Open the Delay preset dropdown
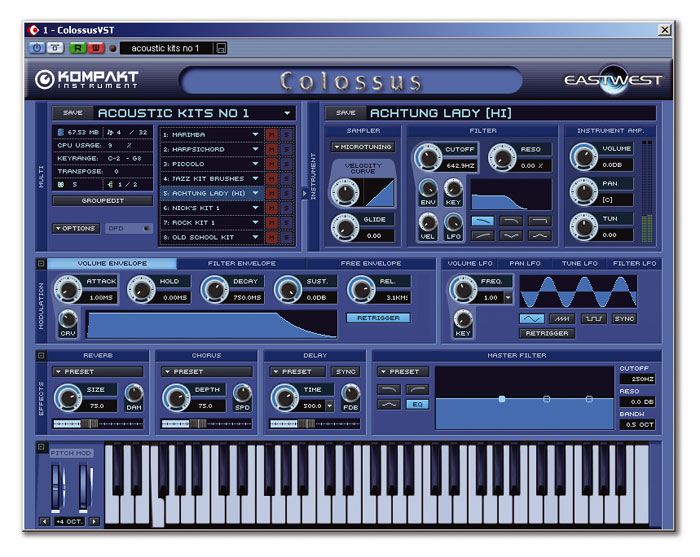700x557 pixels. [x=297, y=371]
